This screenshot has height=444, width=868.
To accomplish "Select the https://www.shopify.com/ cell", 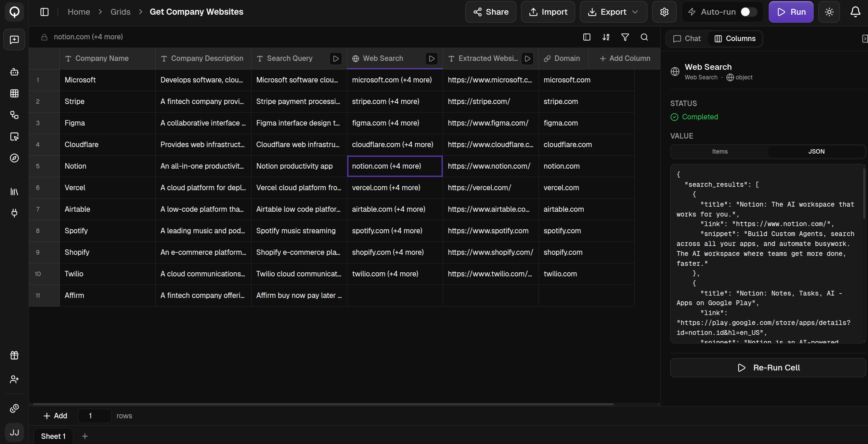I will (491, 252).
